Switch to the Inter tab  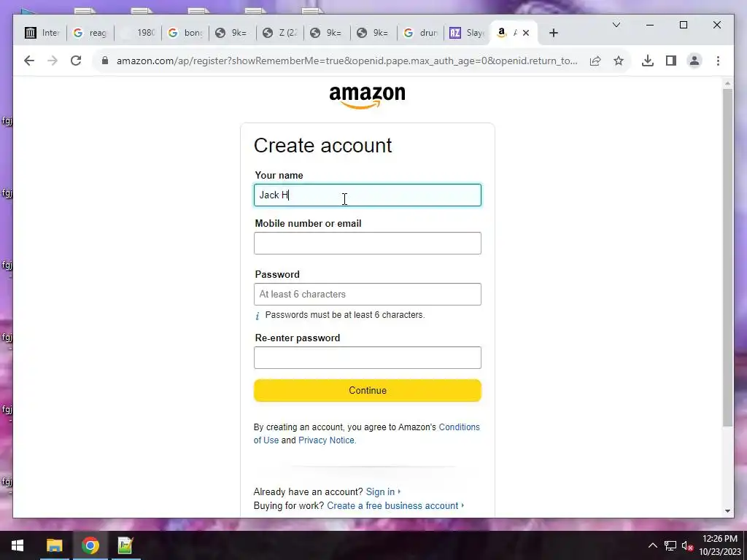tap(42, 33)
